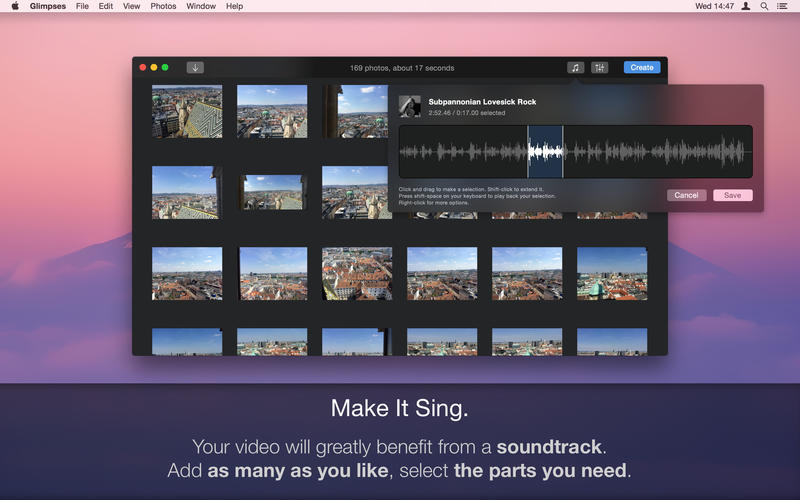Open the Apple menu
This screenshot has width=800, height=500.
point(15,6)
